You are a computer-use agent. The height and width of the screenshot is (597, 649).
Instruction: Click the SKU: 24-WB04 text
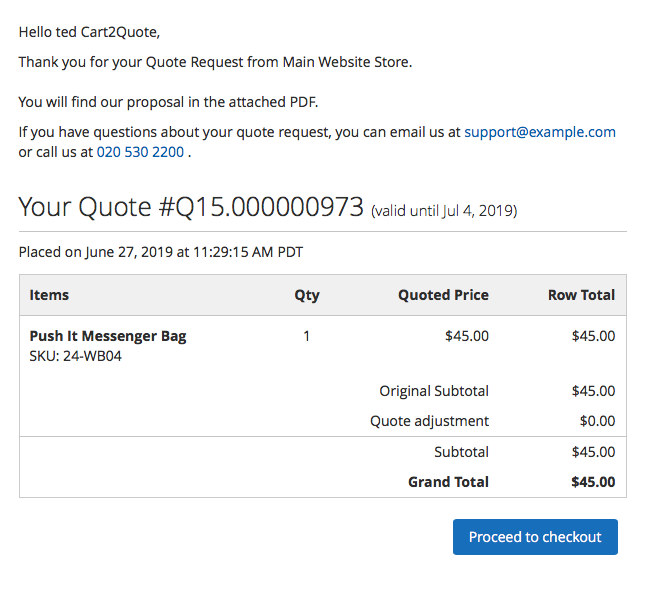click(76, 356)
